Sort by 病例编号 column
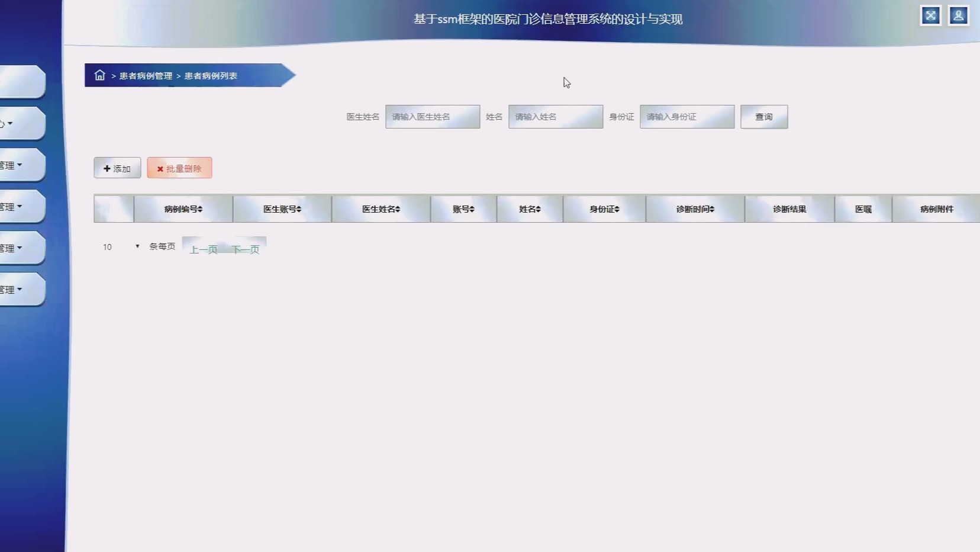The height and width of the screenshot is (552, 980). (183, 209)
